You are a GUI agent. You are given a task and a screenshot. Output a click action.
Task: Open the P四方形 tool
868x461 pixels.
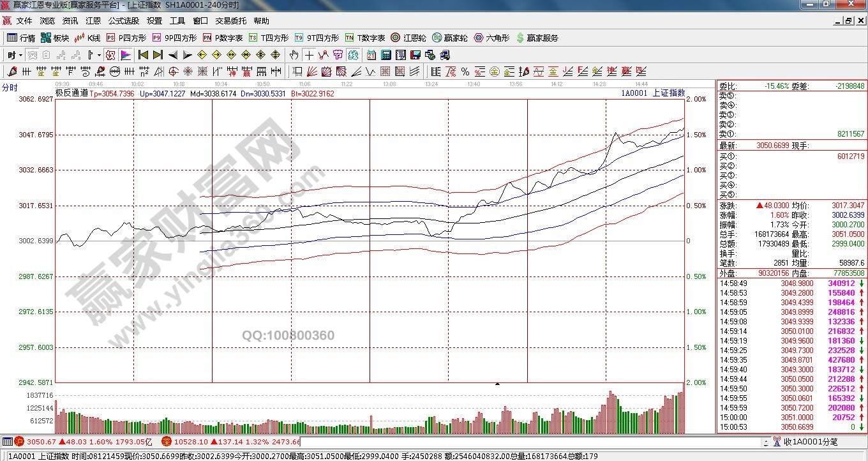(126, 38)
